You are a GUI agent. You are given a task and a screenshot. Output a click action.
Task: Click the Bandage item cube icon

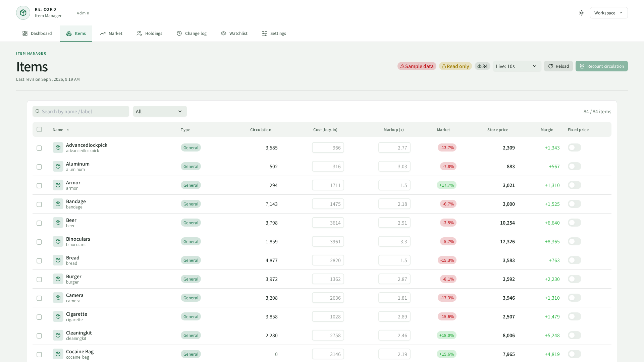click(x=58, y=204)
